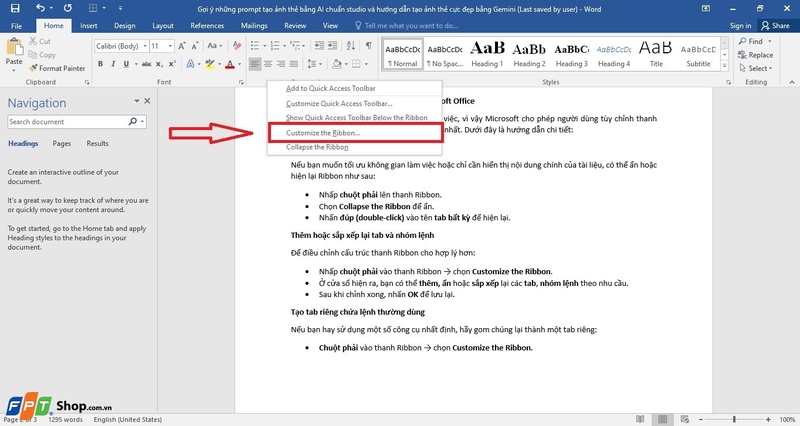Start a numbered list
The width and height of the screenshot is (800, 426).
tap(275, 46)
